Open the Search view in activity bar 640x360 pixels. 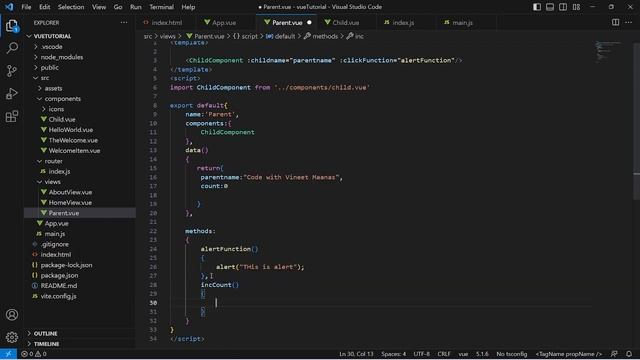[x=12, y=48]
